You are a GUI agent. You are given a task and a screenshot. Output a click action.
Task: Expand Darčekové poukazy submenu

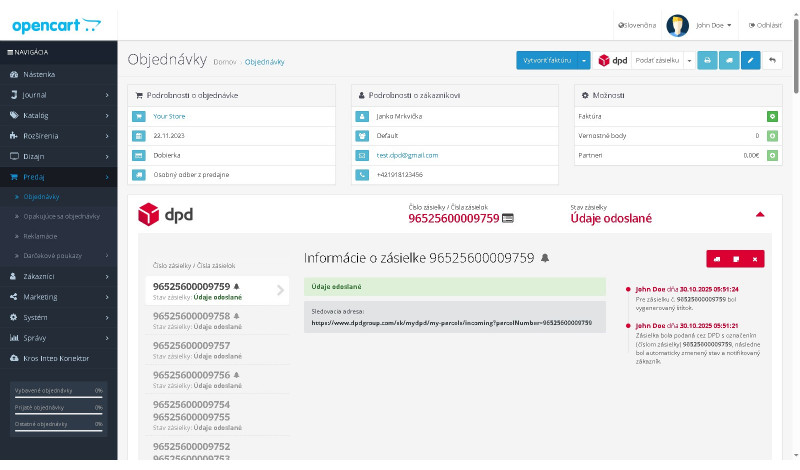[59, 256]
